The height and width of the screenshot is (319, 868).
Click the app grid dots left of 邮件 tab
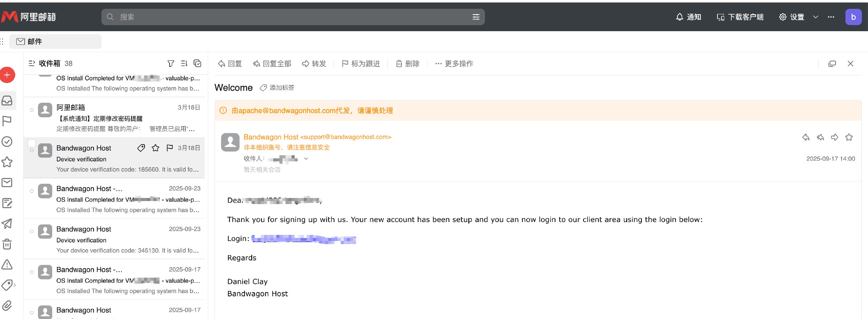(x=2, y=41)
